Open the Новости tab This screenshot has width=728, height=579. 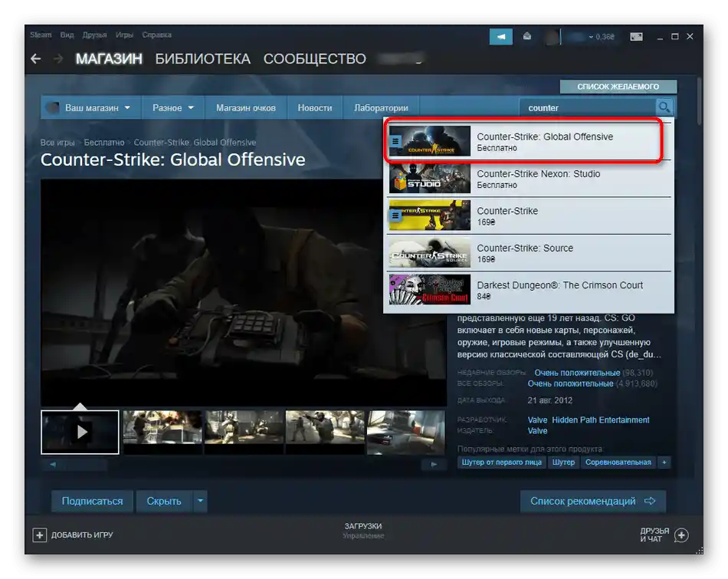tap(315, 107)
